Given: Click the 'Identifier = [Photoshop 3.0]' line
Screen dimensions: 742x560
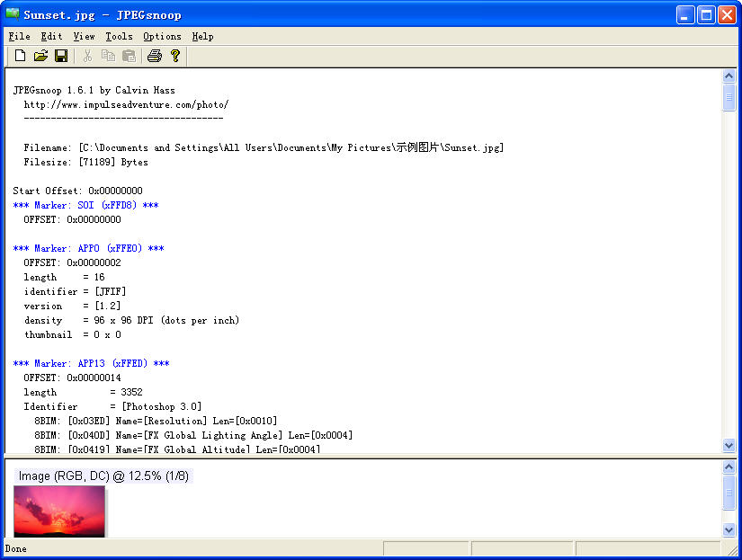Looking at the screenshot, I should tap(112, 407).
